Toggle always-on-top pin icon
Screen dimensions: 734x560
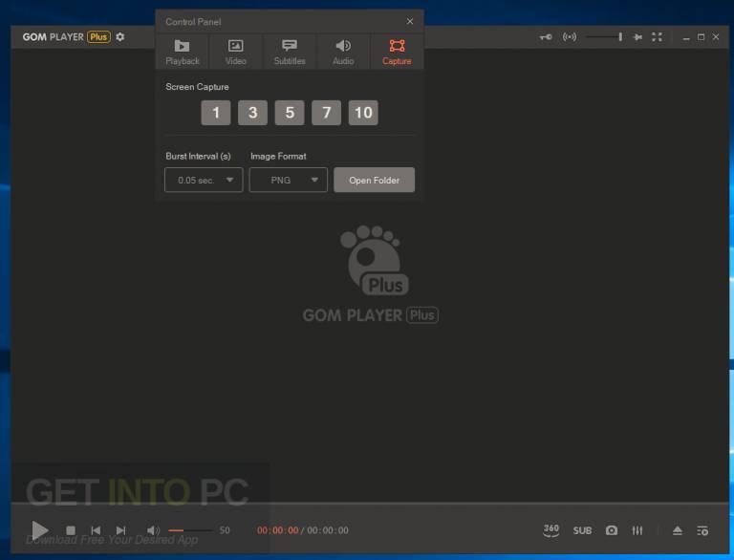click(x=637, y=37)
